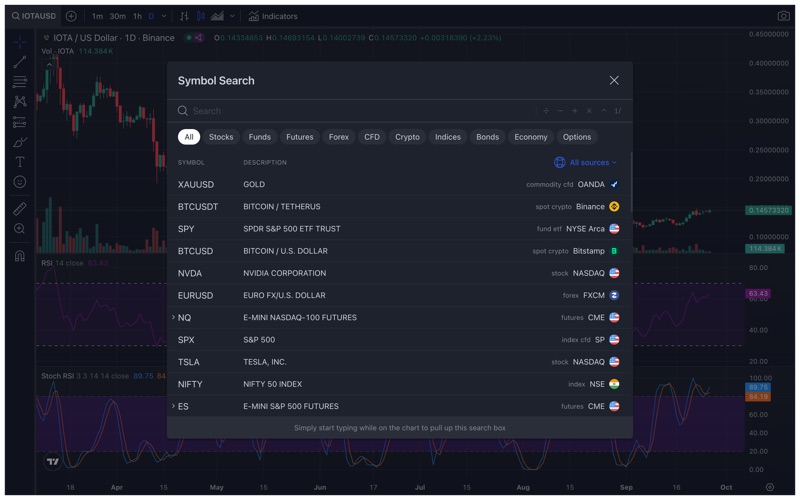Choose the brush drawing tool

point(19,142)
